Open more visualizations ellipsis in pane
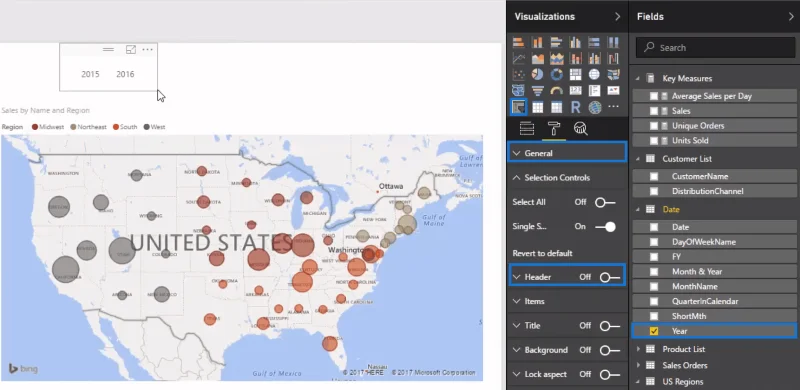The image size is (800, 390). pyautogui.click(x=613, y=107)
